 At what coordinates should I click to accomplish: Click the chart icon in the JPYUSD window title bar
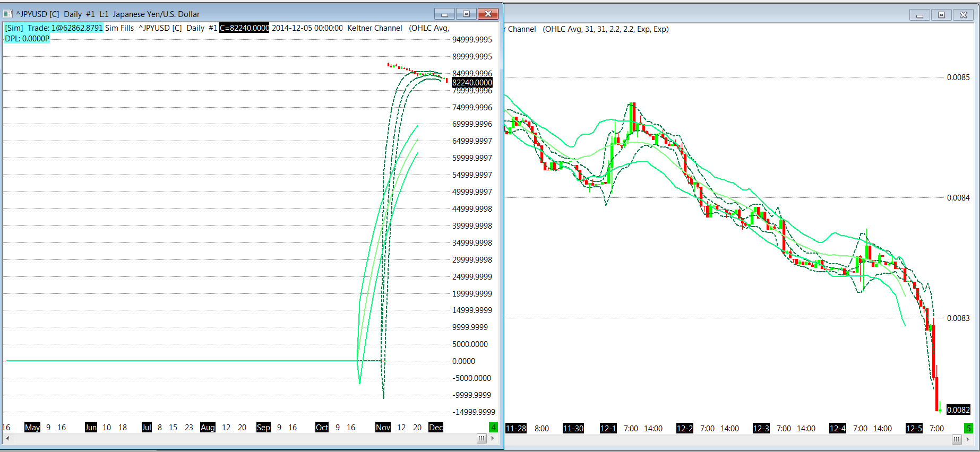point(7,14)
